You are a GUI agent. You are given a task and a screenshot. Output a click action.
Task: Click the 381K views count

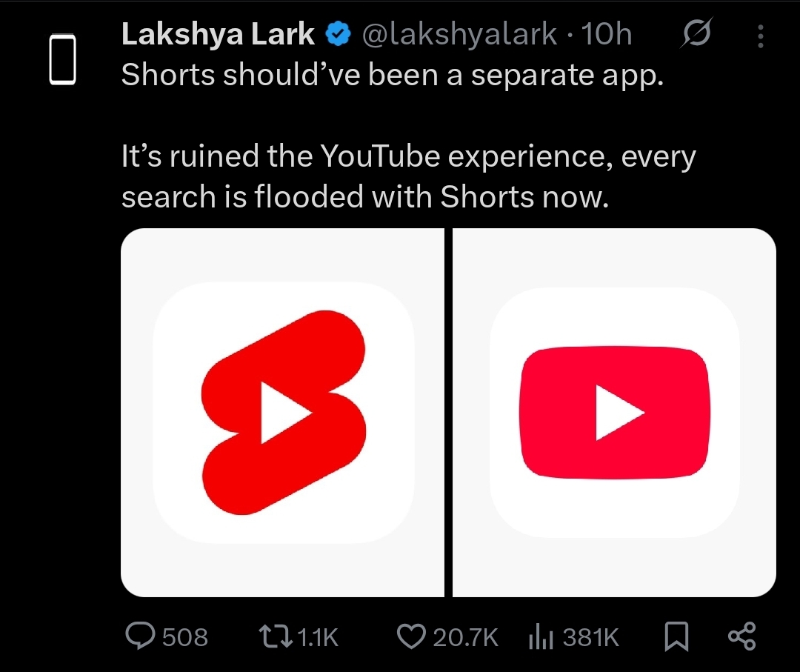tap(590, 637)
